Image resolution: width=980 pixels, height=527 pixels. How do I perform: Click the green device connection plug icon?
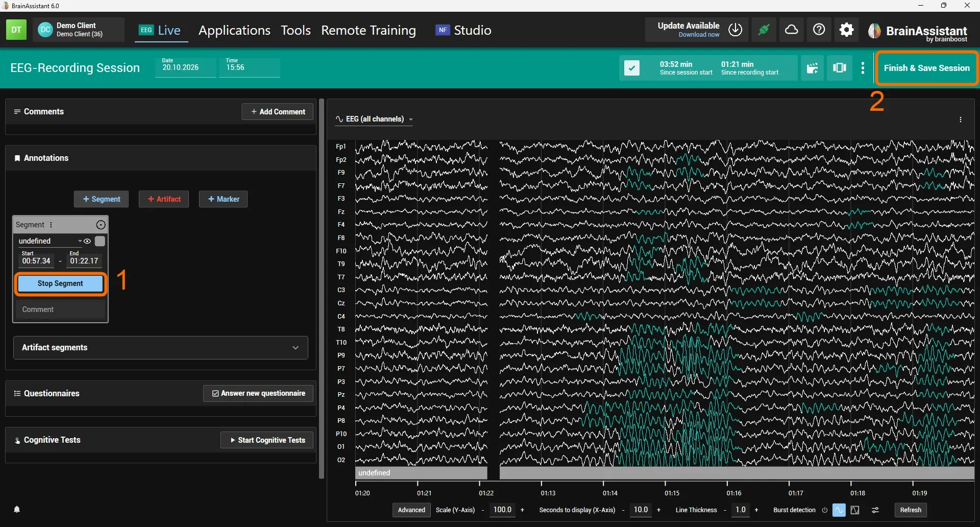coord(764,30)
